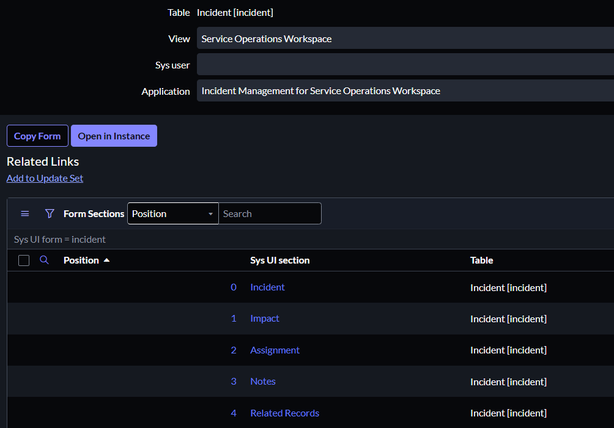This screenshot has height=428, width=614.
Task: Click Table cell in the Impact row
Action: [x=508, y=319]
